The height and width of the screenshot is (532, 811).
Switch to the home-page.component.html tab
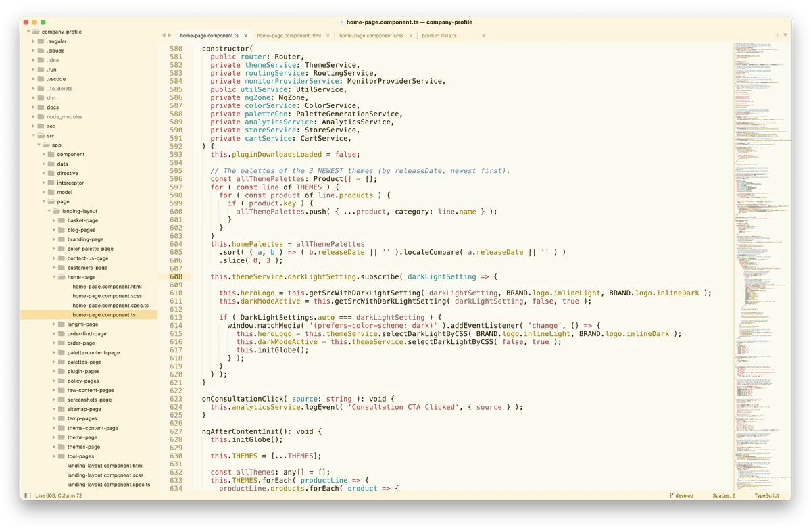click(x=289, y=36)
